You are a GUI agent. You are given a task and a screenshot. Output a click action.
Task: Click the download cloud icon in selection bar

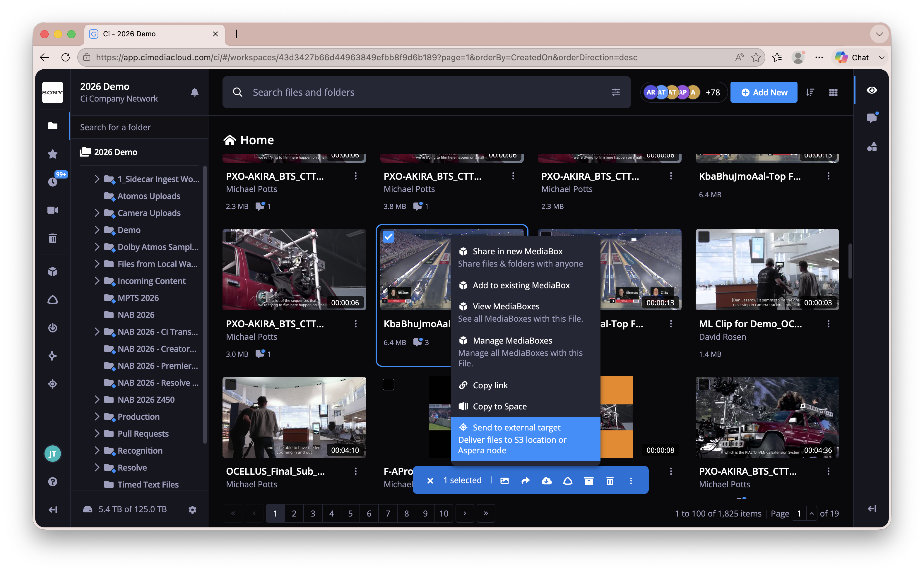click(546, 481)
